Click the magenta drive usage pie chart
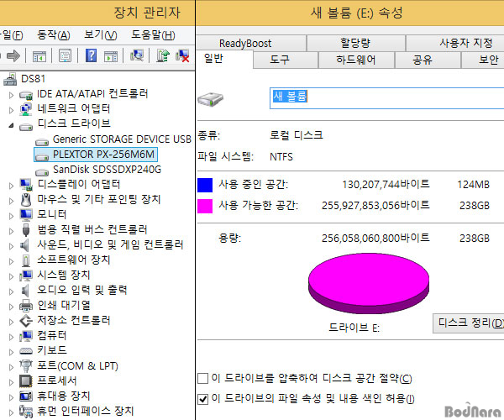Screen dimensions: 504x420 click(x=369, y=283)
